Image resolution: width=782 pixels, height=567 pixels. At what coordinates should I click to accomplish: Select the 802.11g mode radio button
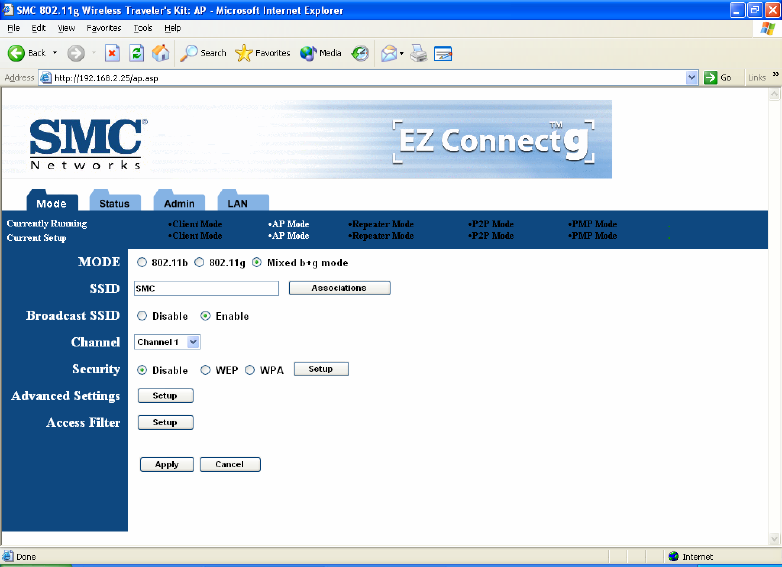point(199,262)
